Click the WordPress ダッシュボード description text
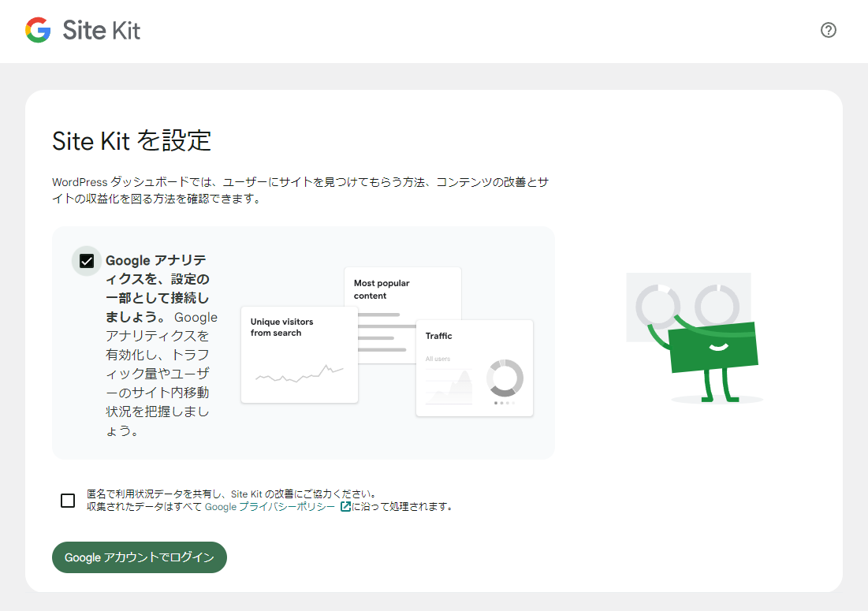The image size is (868, 611). [300, 190]
